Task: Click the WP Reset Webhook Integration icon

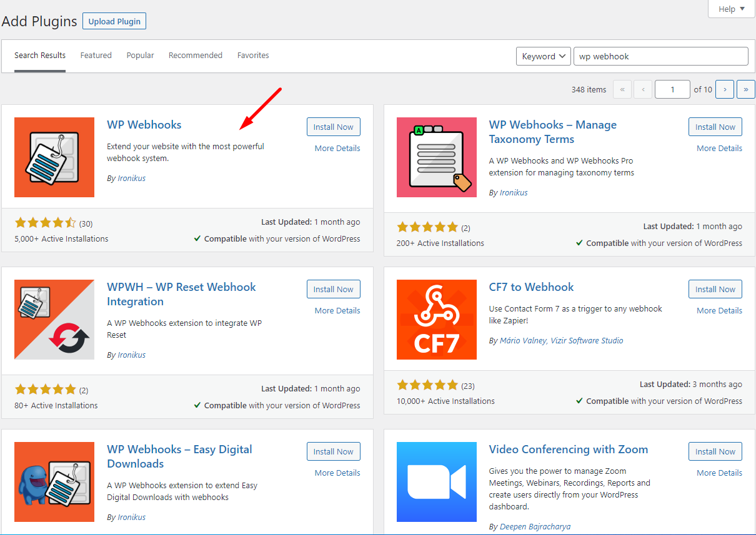Action: 54,320
